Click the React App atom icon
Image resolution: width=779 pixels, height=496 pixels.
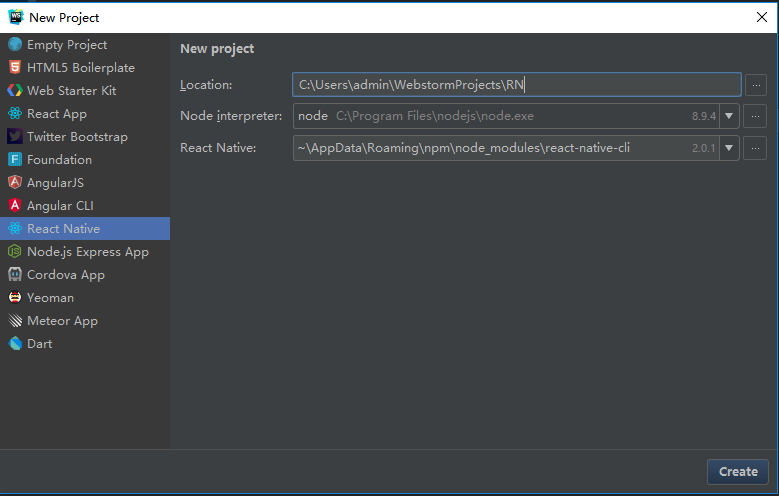click(15, 113)
